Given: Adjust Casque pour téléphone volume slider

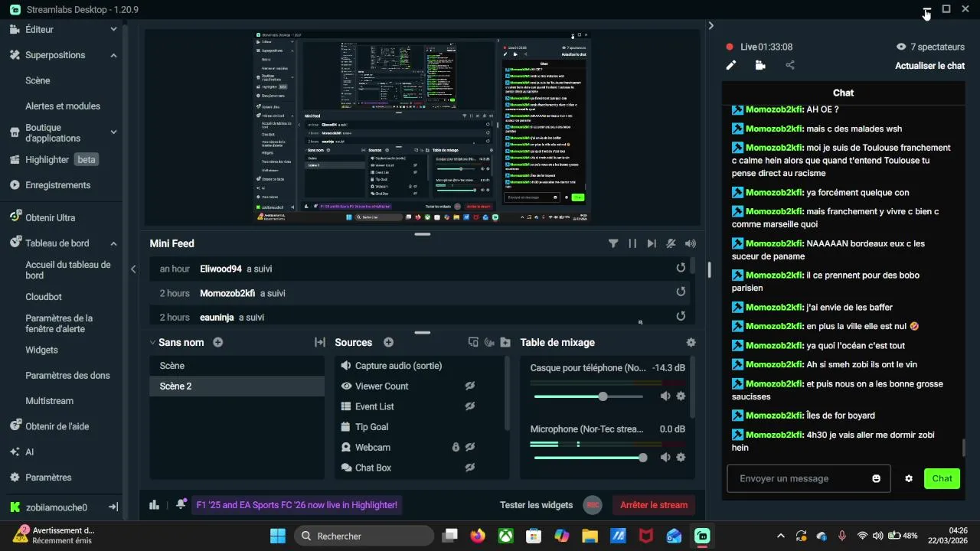Looking at the screenshot, I should click(588, 396).
